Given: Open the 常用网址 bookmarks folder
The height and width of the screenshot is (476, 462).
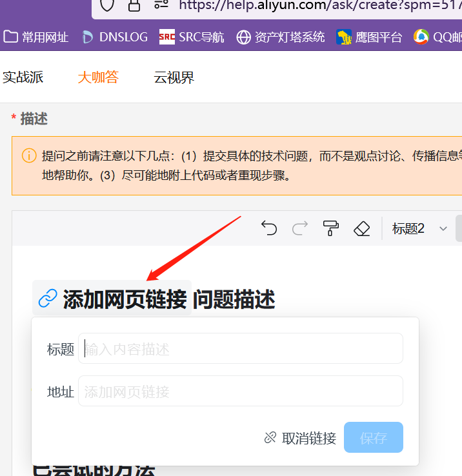Looking at the screenshot, I should (36, 37).
